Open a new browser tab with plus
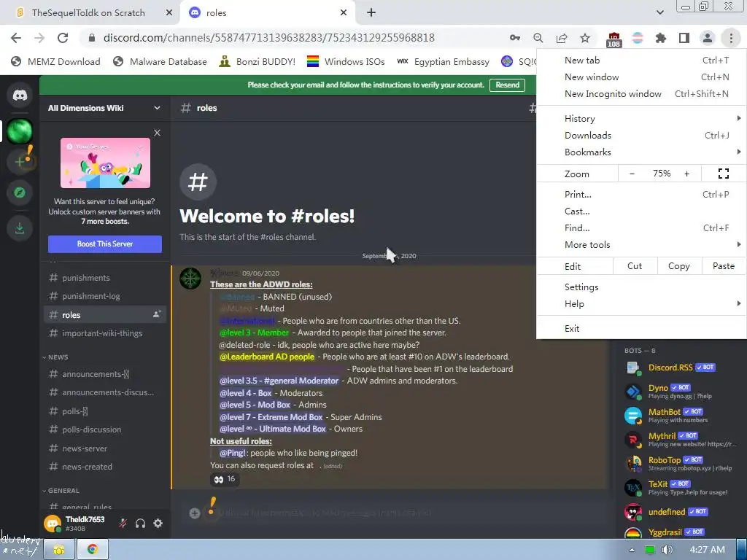The width and height of the screenshot is (747, 560). (x=371, y=13)
